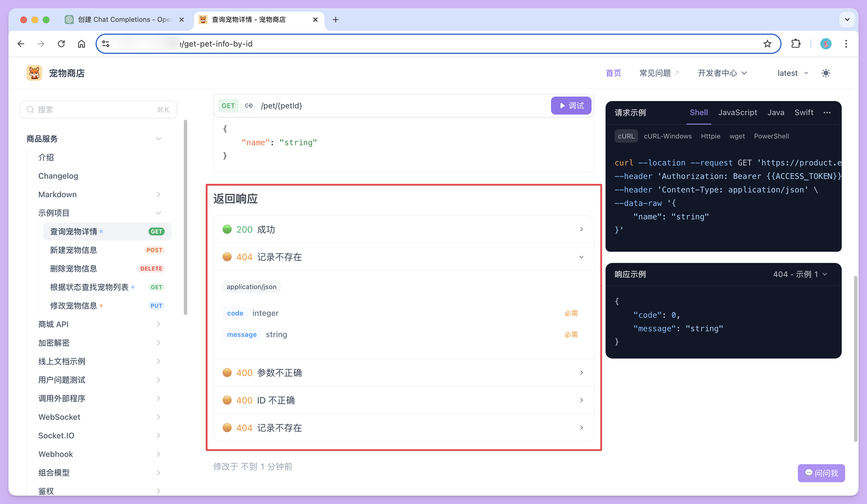Click the address bar URL
This screenshot has width=867, height=504.
pos(438,44)
